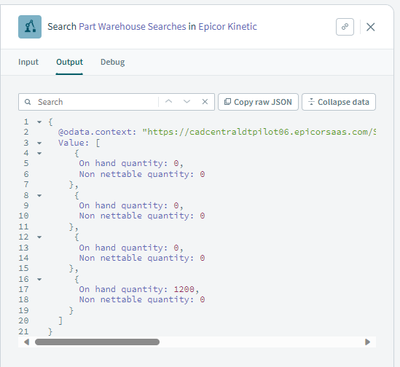Collapse the second object at line 8

(x=39, y=195)
